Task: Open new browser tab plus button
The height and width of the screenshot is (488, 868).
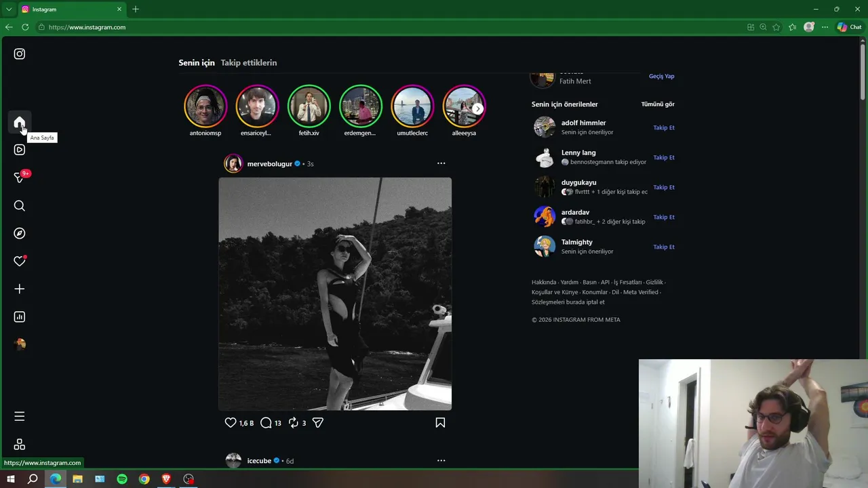Action: [136, 9]
